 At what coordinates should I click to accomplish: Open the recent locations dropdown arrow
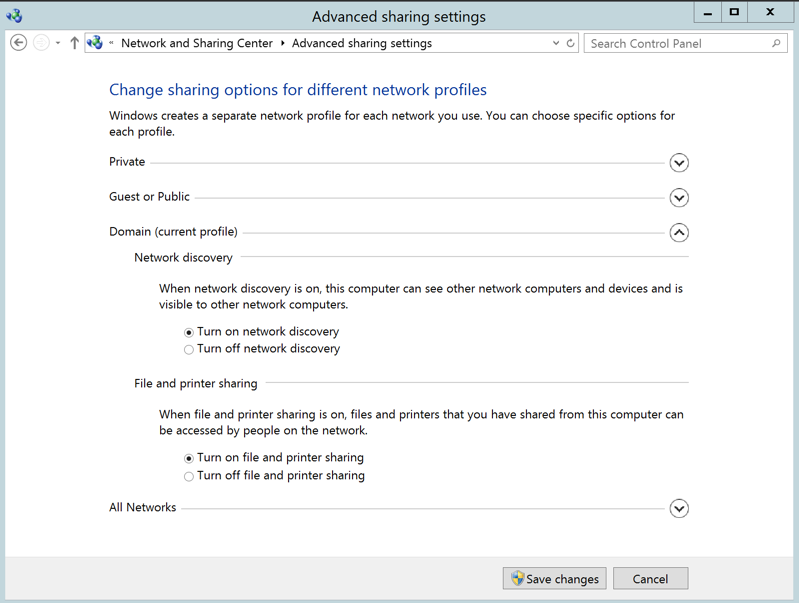58,43
